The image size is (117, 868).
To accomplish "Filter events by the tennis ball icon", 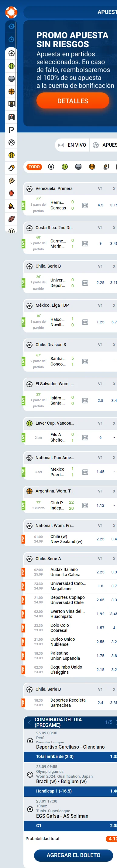I will coord(65,167).
